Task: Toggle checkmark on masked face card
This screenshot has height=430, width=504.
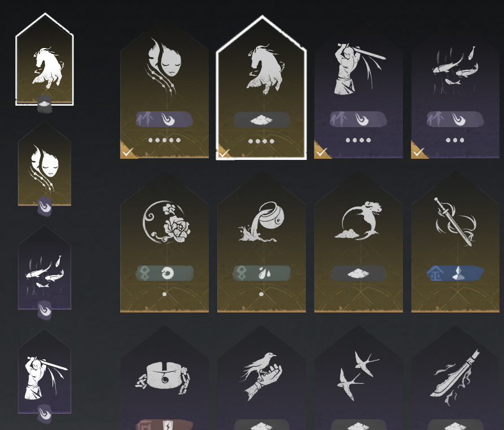Action: (128, 151)
